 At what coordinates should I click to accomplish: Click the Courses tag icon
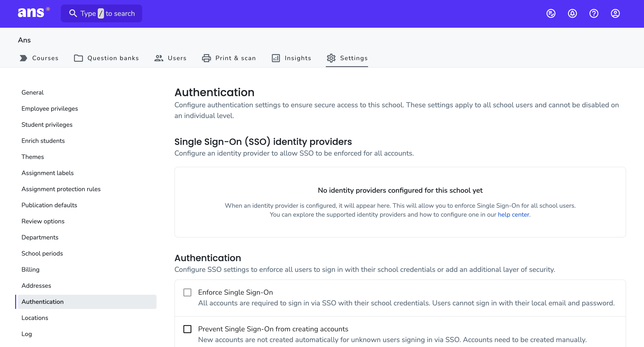pos(23,58)
